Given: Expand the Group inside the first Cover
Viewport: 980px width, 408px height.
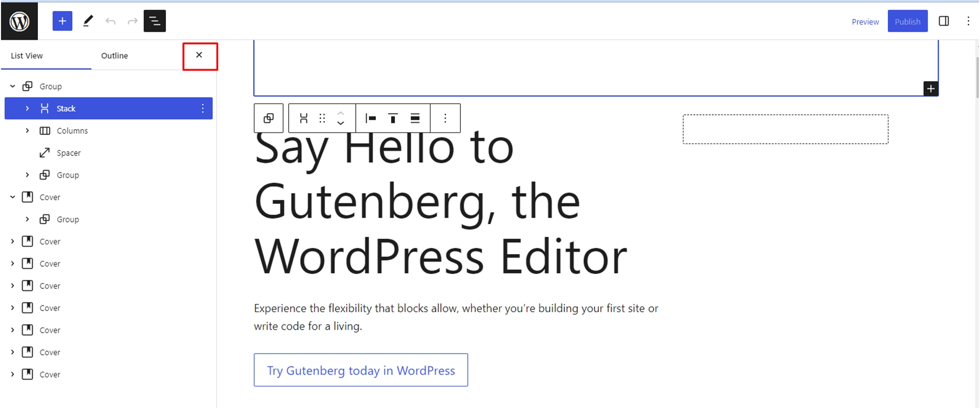Looking at the screenshot, I should point(27,219).
